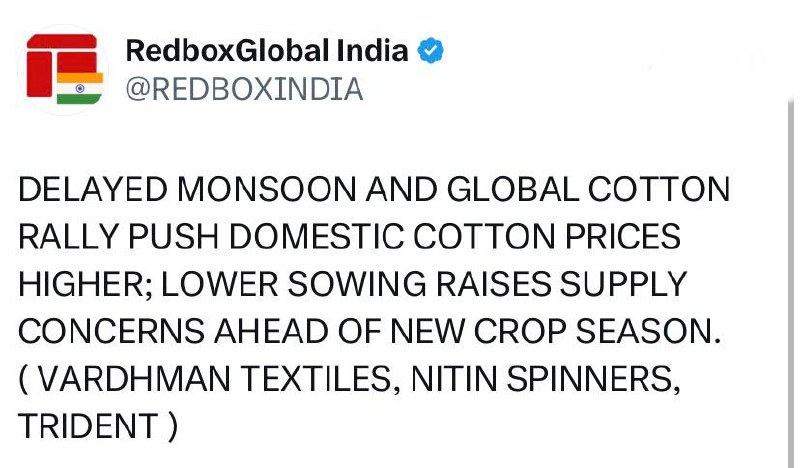Click the word AHEAD in tweet
Viewport: 800px width, 468px height.
(271, 331)
